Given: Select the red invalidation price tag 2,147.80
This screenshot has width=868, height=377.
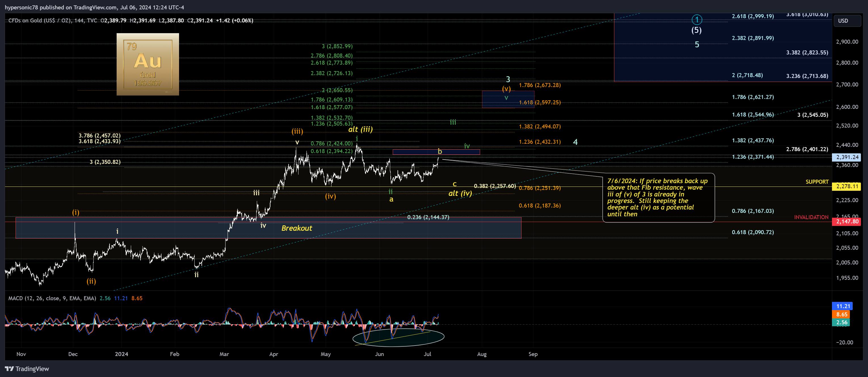Looking at the screenshot, I should pos(847,221).
